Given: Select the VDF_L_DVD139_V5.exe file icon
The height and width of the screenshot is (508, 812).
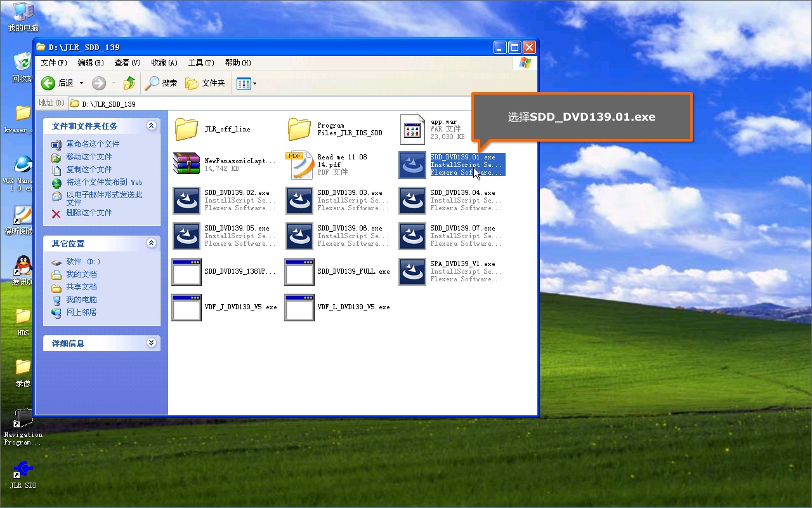Looking at the screenshot, I should 299,307.
